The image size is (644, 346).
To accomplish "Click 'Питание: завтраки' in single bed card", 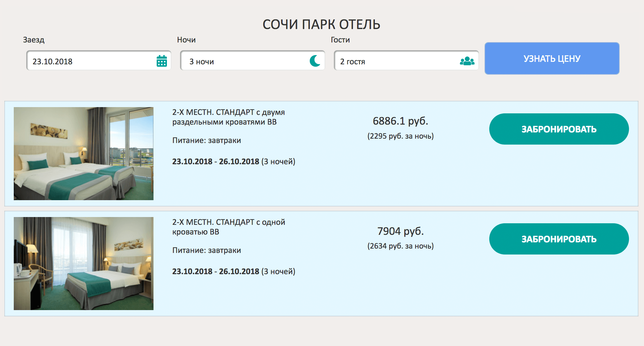I will [207, 250].
